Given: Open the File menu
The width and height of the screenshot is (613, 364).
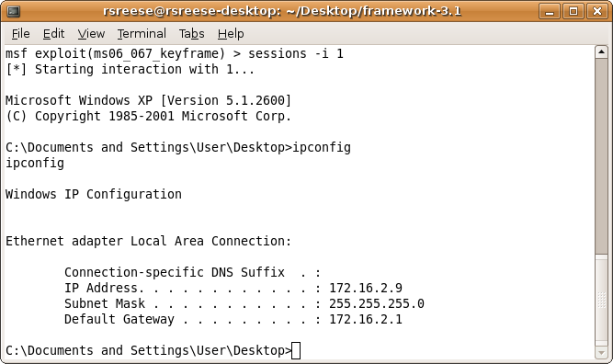Looking at the screenshot, I should tap(21, 34).
